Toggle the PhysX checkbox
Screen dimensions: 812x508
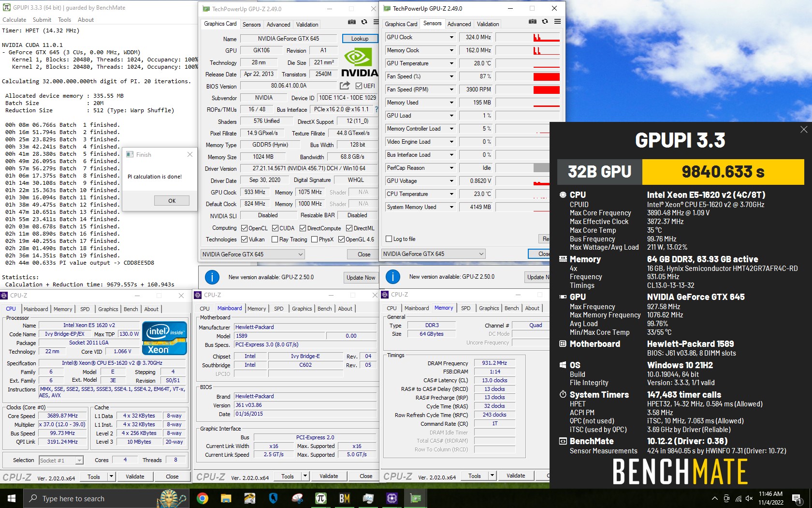click(x=315, y=239)
